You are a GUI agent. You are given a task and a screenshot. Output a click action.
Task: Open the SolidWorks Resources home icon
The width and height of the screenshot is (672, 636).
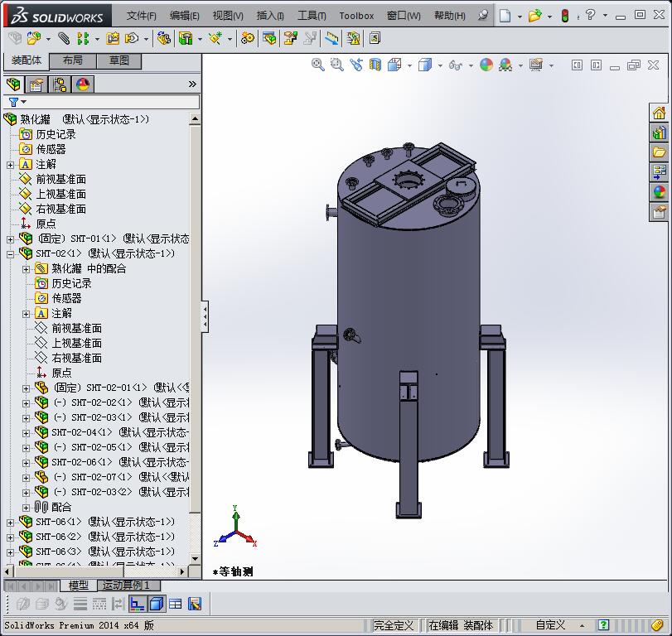click(x=659, y=113)
